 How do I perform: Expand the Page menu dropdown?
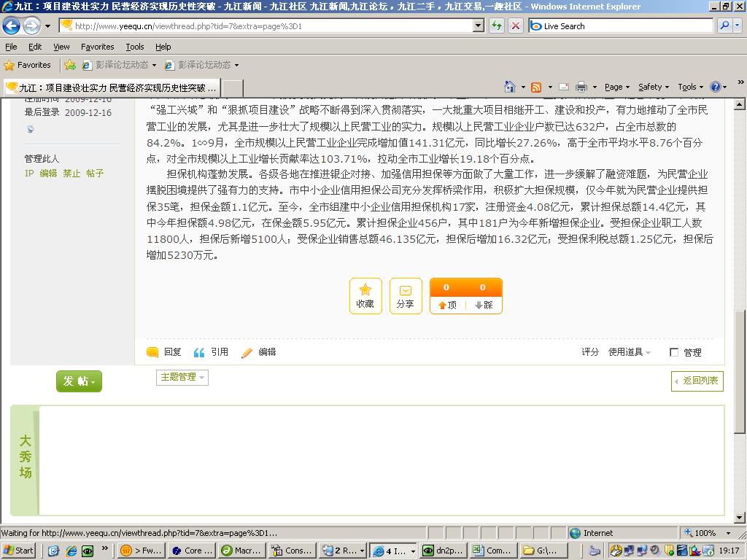617,87
